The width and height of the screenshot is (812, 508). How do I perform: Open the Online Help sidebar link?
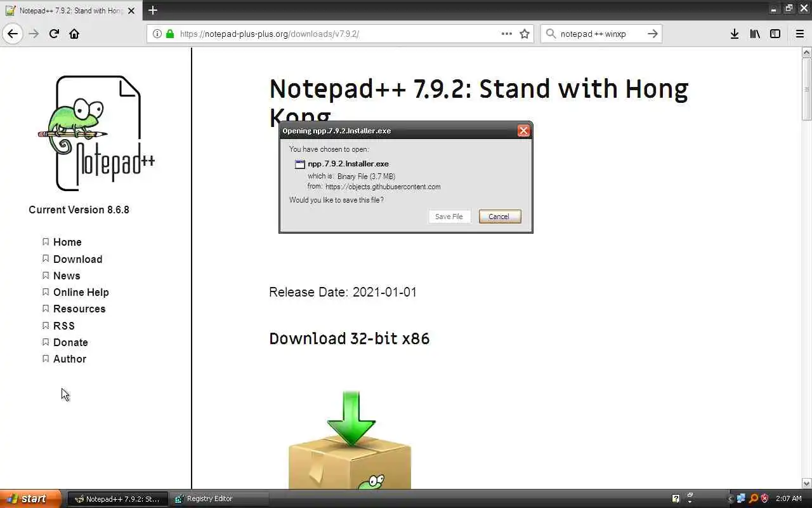(x=81, y=292)
